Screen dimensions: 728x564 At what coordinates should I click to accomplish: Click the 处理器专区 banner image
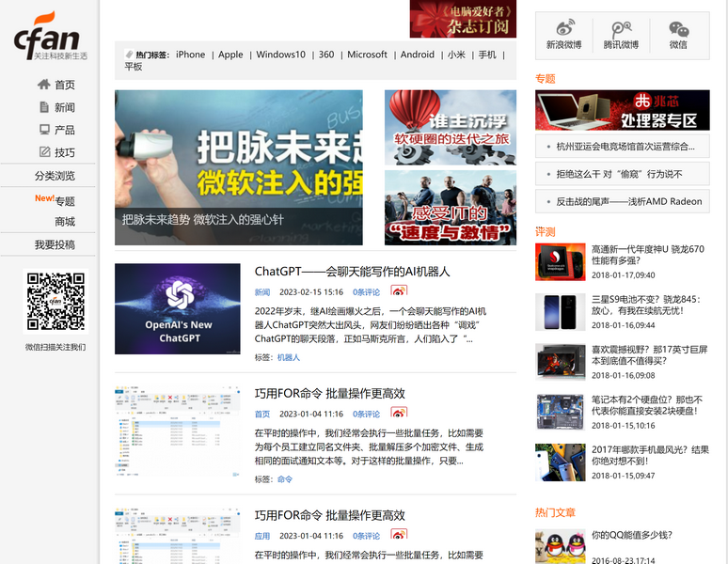pos(622,110)
